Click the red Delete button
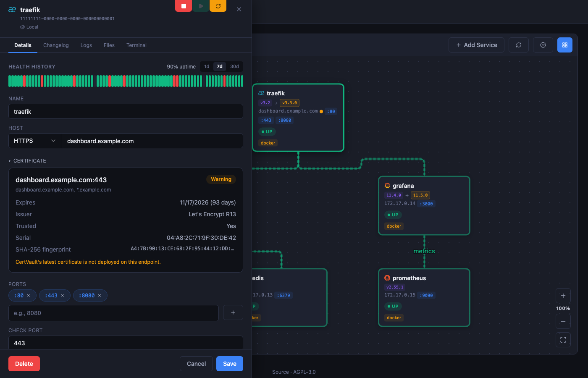The width and height of the screenshot is (588, 378). pyautogui.click(x=24, y=364)
